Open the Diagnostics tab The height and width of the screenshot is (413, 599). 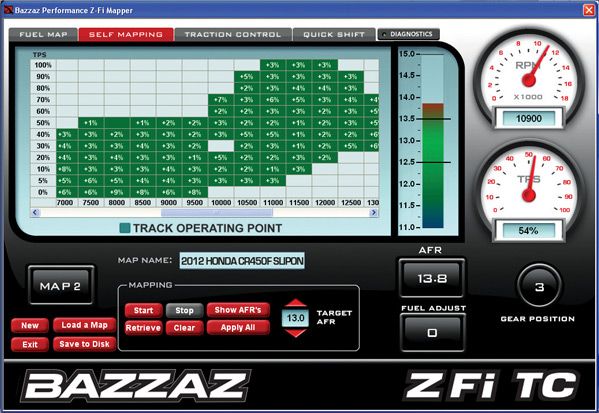[408, 34]
